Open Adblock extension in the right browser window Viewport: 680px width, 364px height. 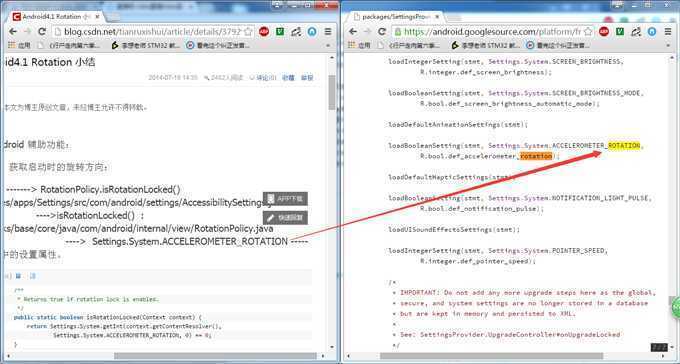point(604,31)
